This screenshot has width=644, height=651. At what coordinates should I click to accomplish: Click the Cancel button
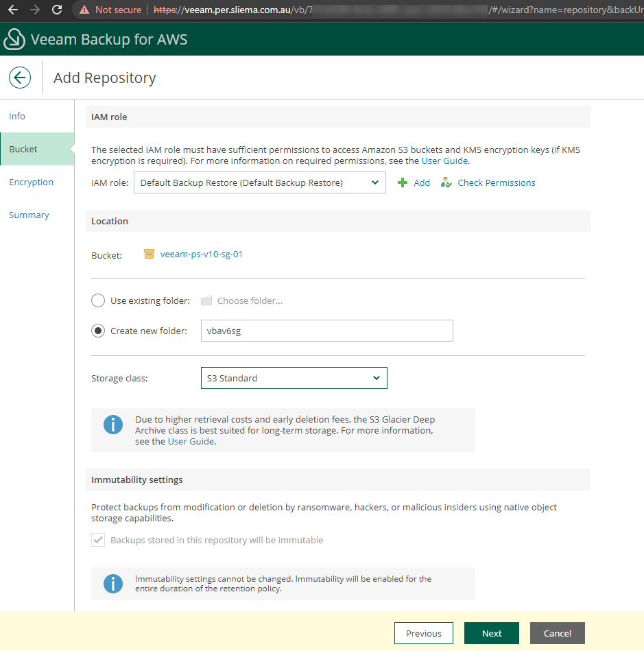(x=557, y=633)
